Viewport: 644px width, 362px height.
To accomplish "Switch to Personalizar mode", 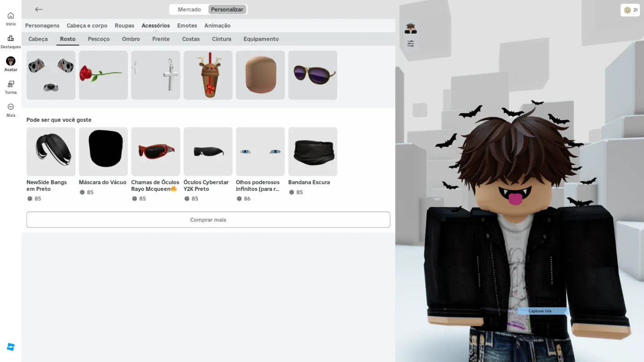I will tap(227, 10).
